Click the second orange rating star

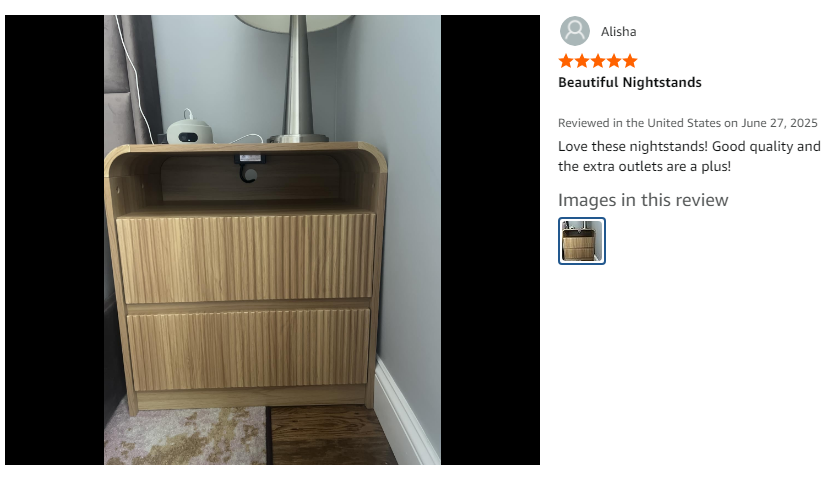point(582,61)
